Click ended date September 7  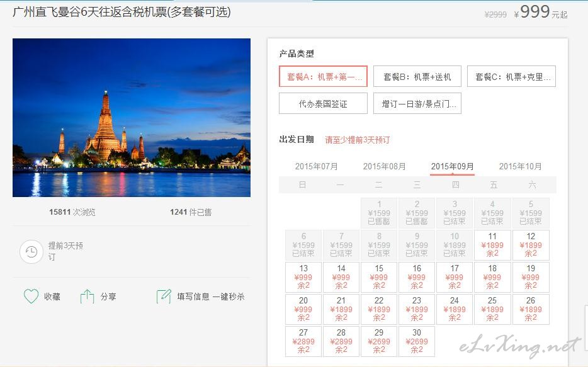tap(341, 245)
